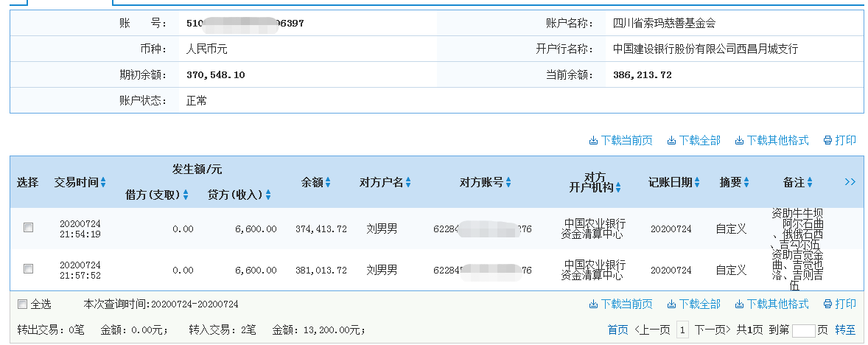Click the bottom 打印 printer icon

tap(827, 304)
